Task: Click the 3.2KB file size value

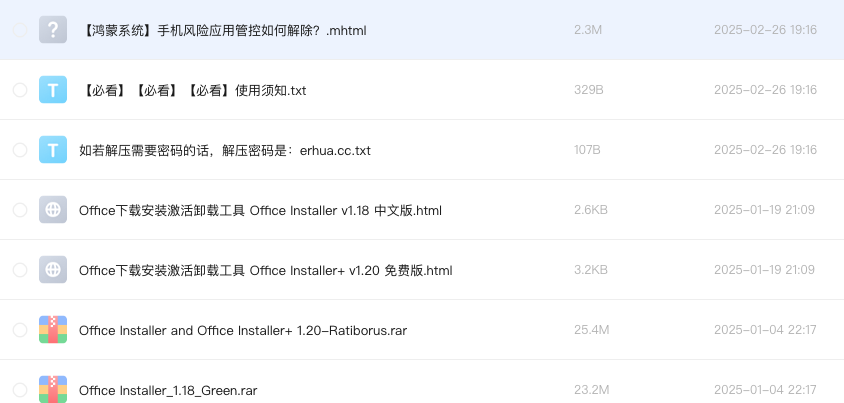Action: [591, 270]
